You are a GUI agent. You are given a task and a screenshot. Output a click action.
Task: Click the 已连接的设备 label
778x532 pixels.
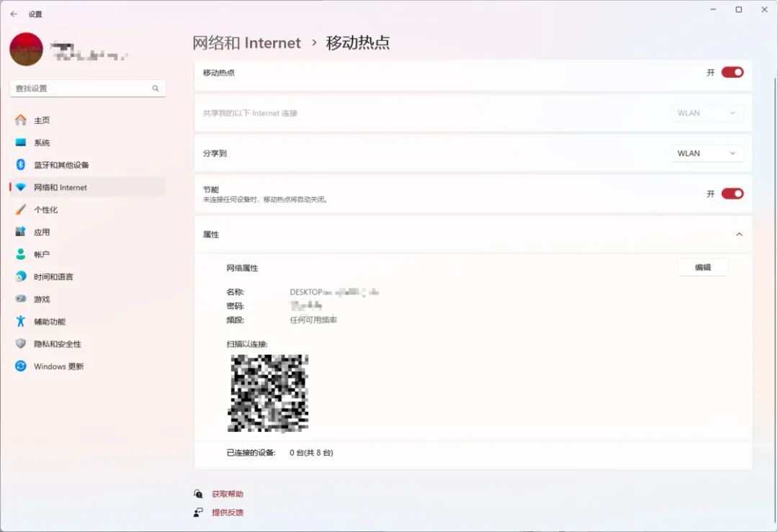tap(251, 452)
